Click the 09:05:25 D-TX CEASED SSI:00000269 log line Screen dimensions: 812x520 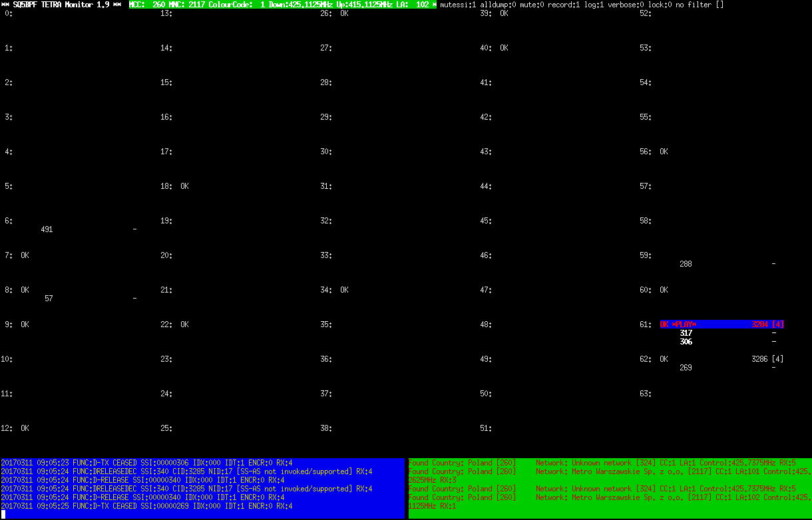pyautogui.click(x=146, y=506)
